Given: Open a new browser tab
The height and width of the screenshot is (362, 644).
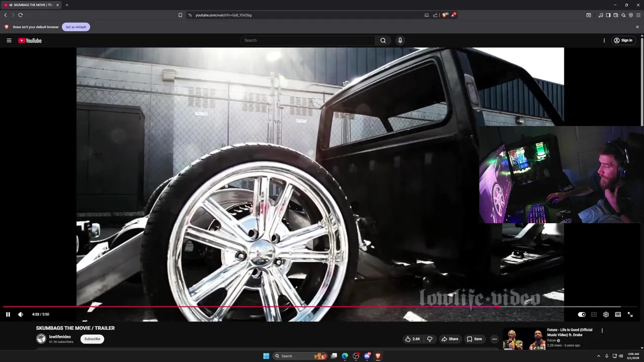Looking at the screenshot, I should [66, 5].
